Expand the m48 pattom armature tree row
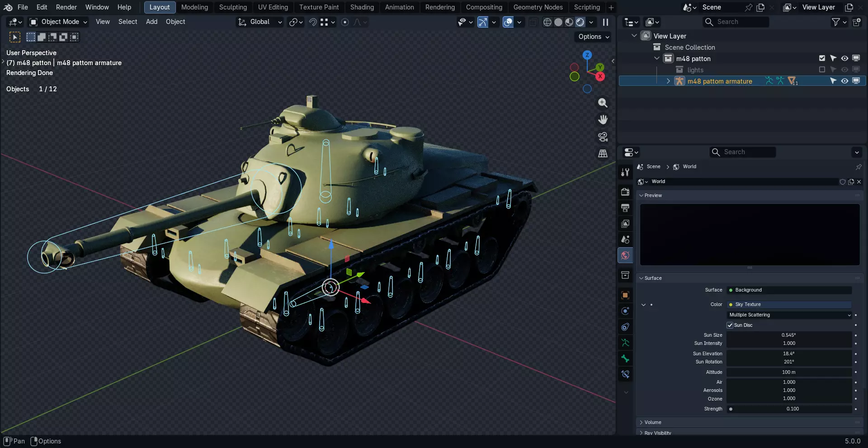868x448 pixels. click(x=668, y=81)
